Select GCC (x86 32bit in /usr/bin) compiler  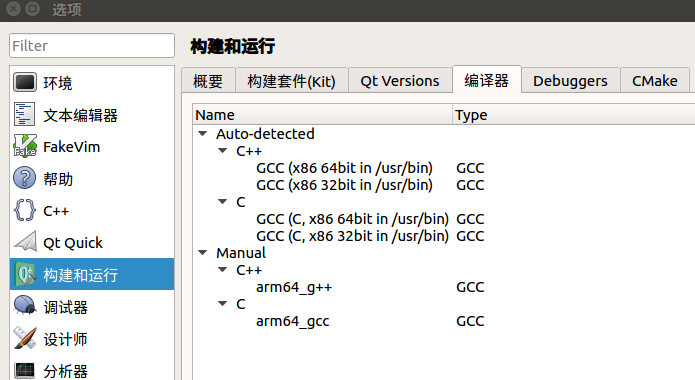coord(344,185)
